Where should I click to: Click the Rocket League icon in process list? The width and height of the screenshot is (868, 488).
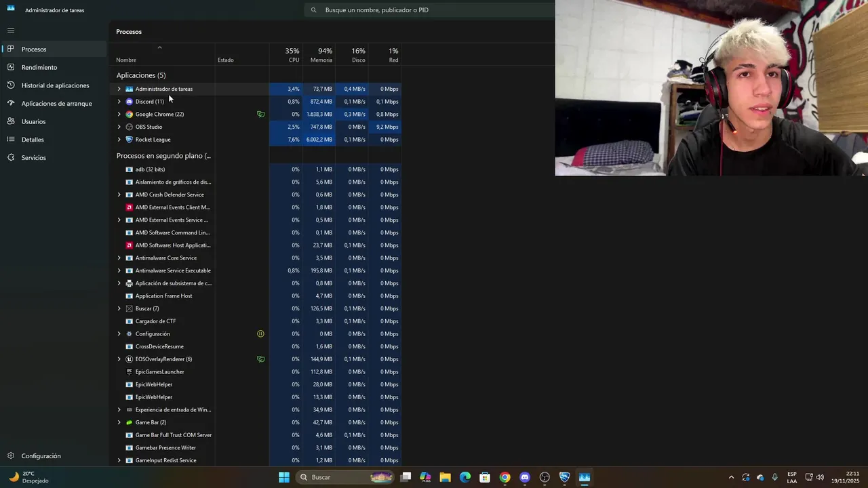[x=130, y=140]
